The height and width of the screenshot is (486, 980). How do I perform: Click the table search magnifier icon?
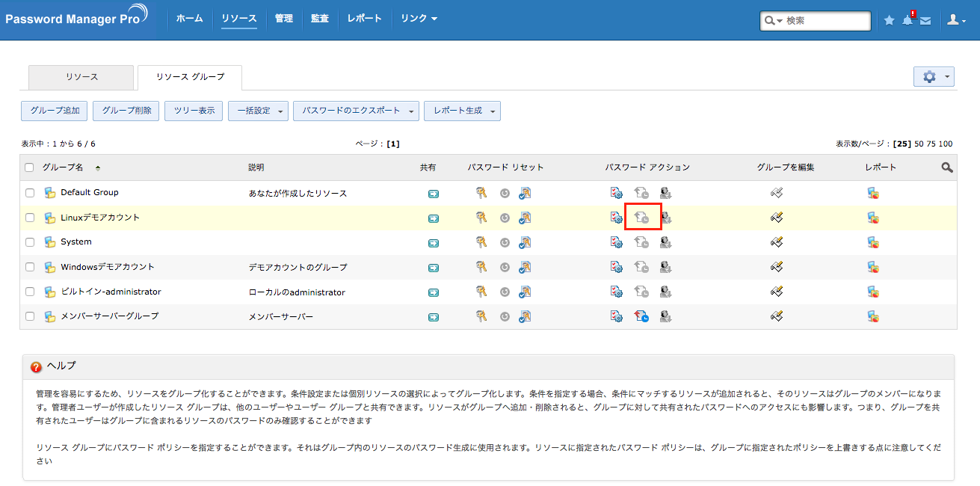(946, 167)
